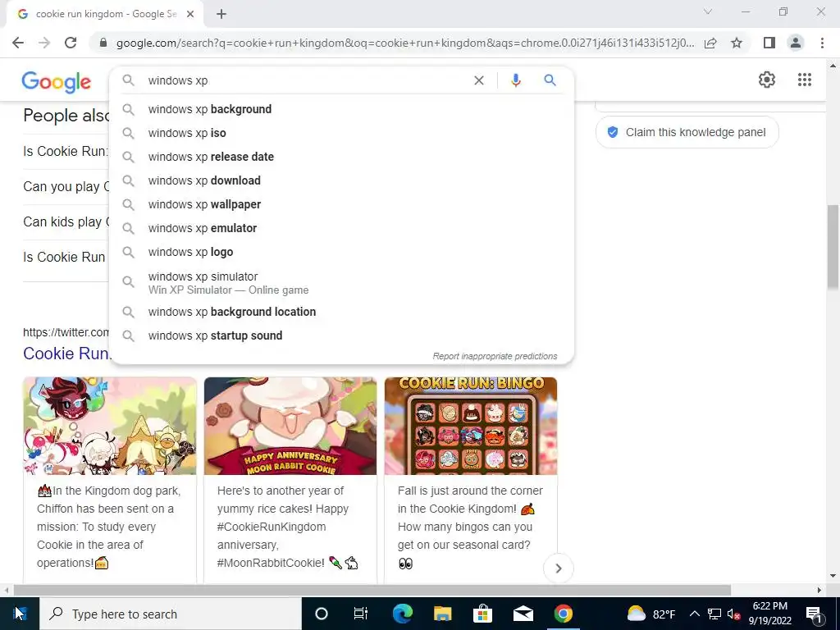Click the Type here to search box

[x=171, y=614]
